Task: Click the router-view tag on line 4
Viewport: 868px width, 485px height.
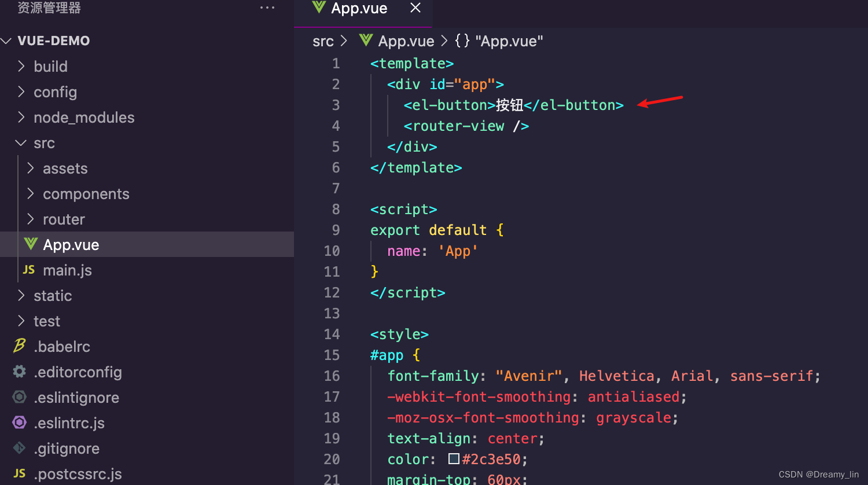Action: (x=466, y=126)
